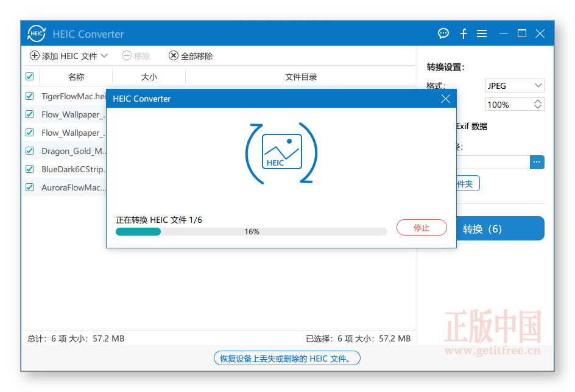Open the JPEG format dropdown
This screenshot has height=392, width=575.
(515, 86)
